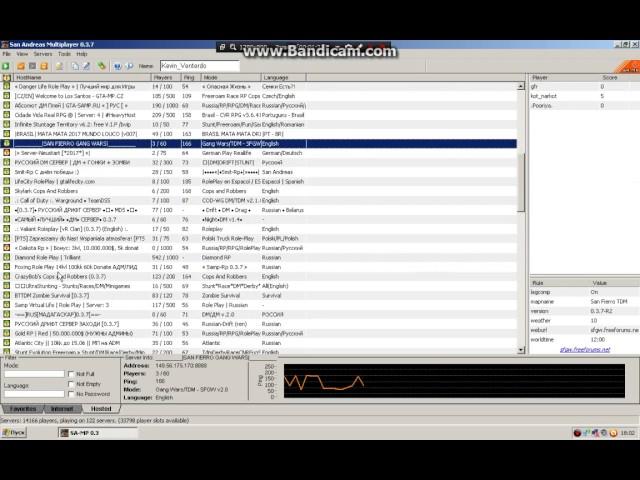Select the CrazyBob's Cops And Robbers server row
The height and width of the screenshot is (480, 640).
[x=259, y=276]
